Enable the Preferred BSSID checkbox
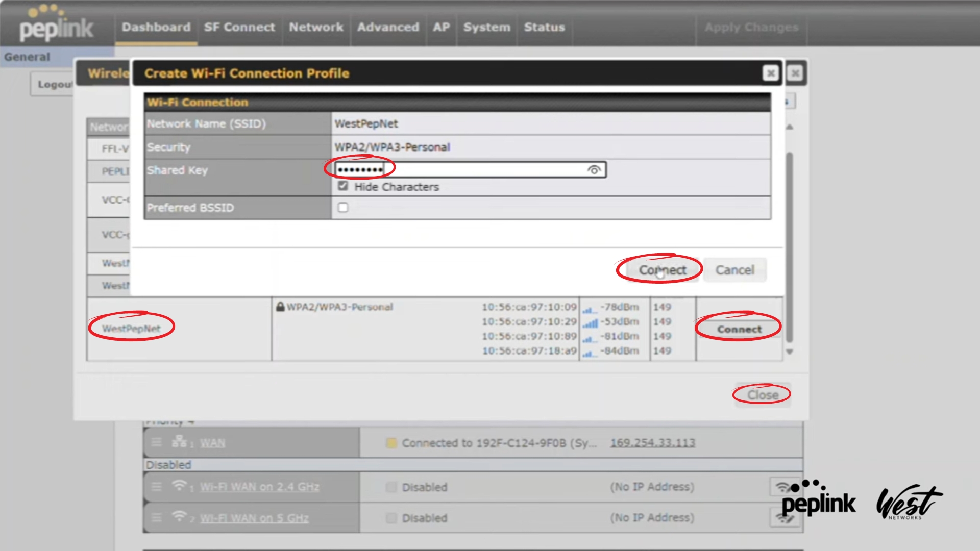980x551 pixels. 343,208
